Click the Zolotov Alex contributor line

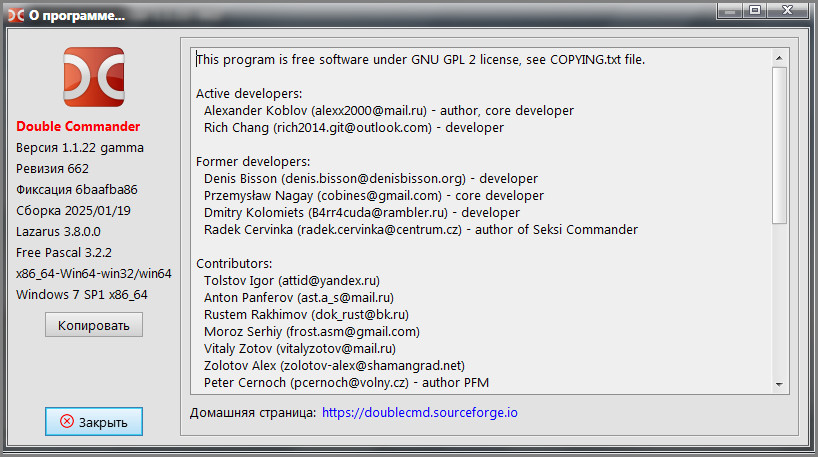click(334, 366)
